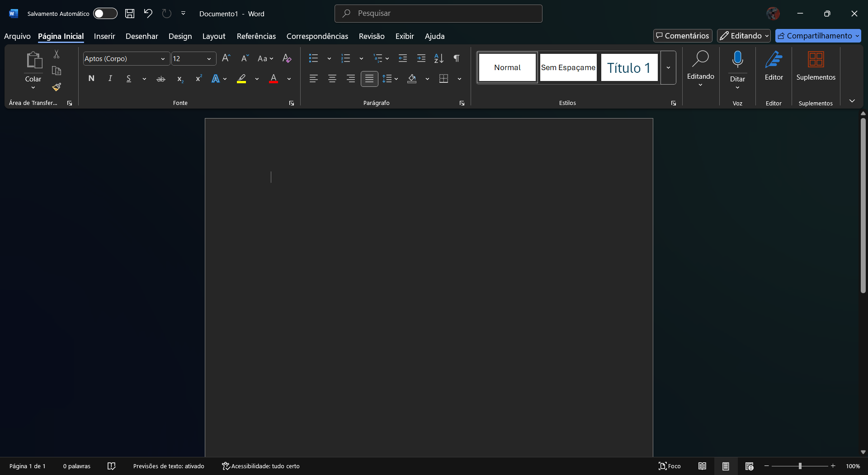Expand the underline style options
This screenshot has height=475, width=868.
click(144, 79)
